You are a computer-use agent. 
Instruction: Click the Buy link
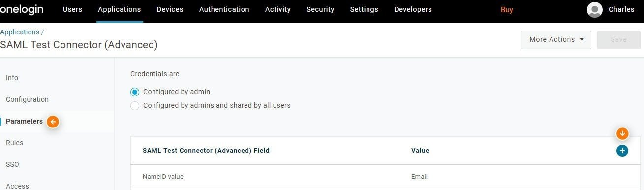[507, 10]
